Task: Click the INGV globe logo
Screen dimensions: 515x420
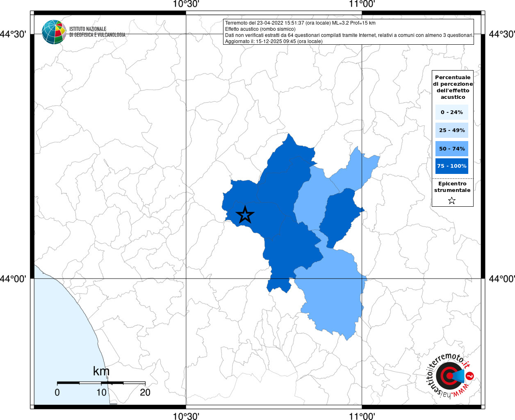Action: [x=54, y=32]
